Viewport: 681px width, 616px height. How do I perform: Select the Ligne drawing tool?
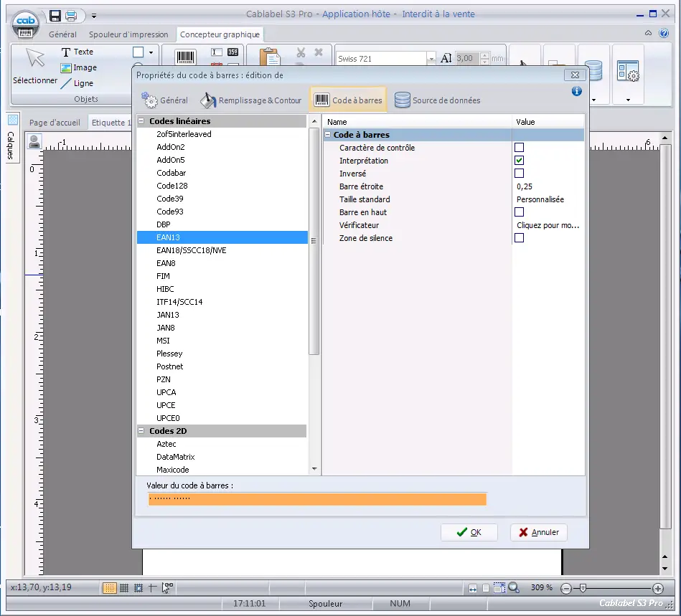[77, 83]
